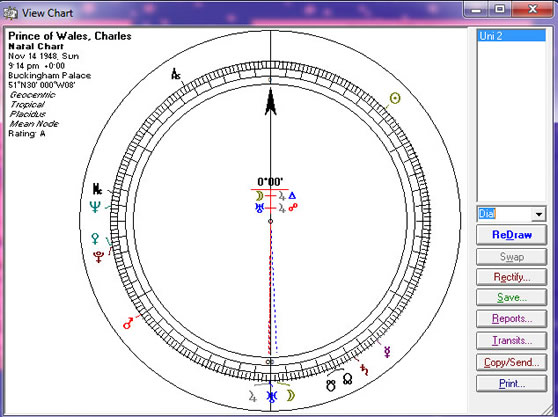Image resolution: width=558 pixels, height=417 pixels.
Task: Select the purple Mercury symbol
Action: pyautogui.click(x=387, y=352)
